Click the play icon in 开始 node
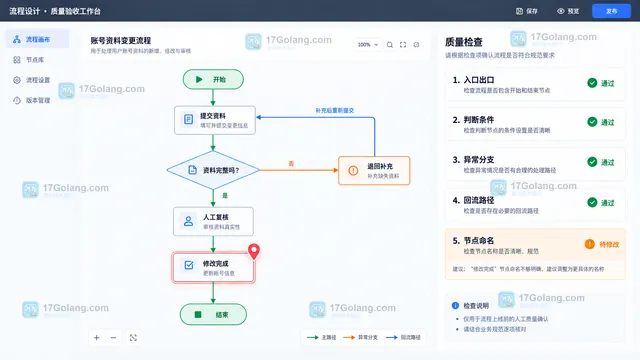 click(x=199, y=79)
